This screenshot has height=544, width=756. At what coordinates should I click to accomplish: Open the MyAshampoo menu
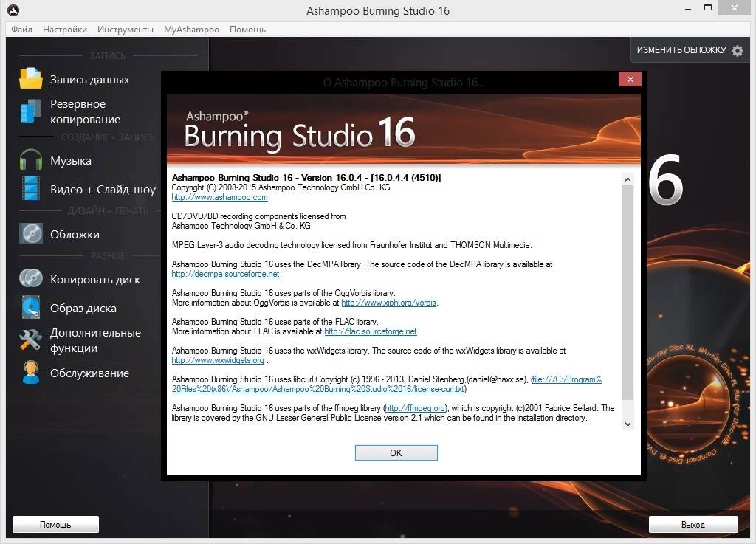pyautogui.click(x=191, y=30)
